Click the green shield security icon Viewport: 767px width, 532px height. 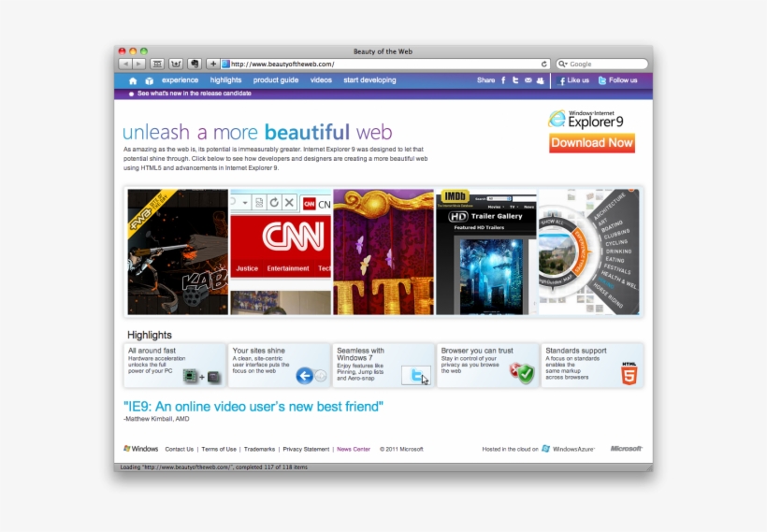(x=522, y=374)
